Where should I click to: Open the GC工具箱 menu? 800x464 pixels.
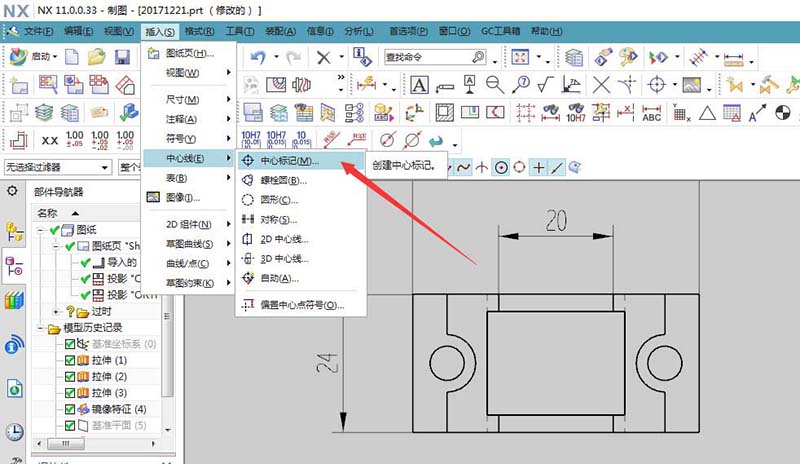500,31
